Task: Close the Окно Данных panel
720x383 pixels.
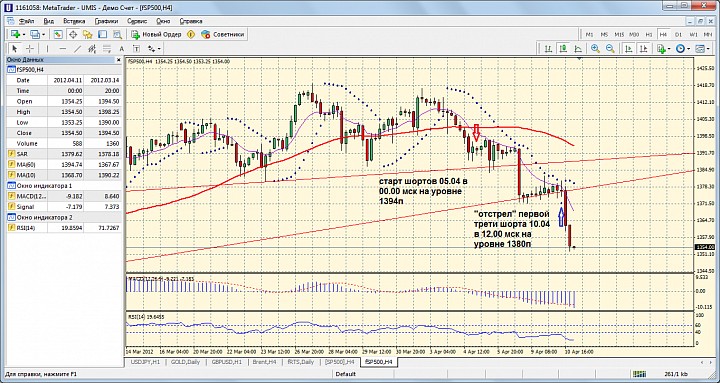Action: point(118,60)
